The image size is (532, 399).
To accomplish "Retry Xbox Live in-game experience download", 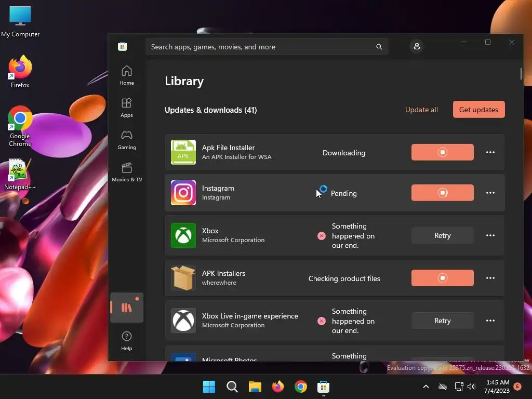I will coord(442,321).
